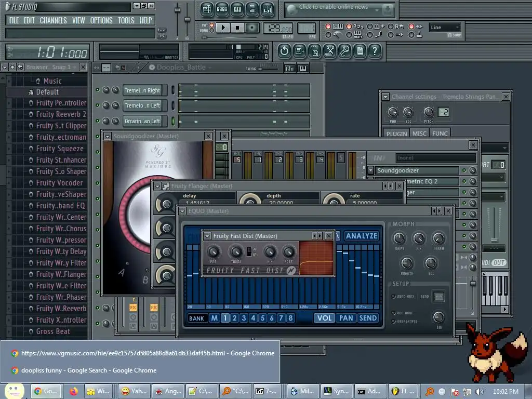Screen dimensions: 532x399
Task: Open the VIEW menu
Action: 78,20
